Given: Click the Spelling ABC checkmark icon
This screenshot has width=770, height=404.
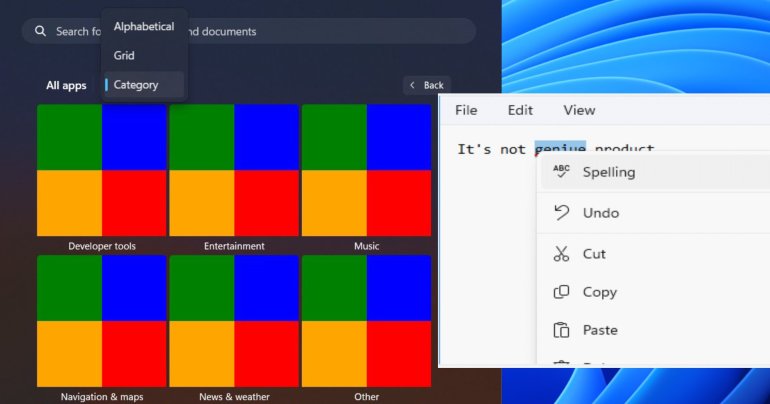Looking at the screenshot, I should [x=562, y=171].
